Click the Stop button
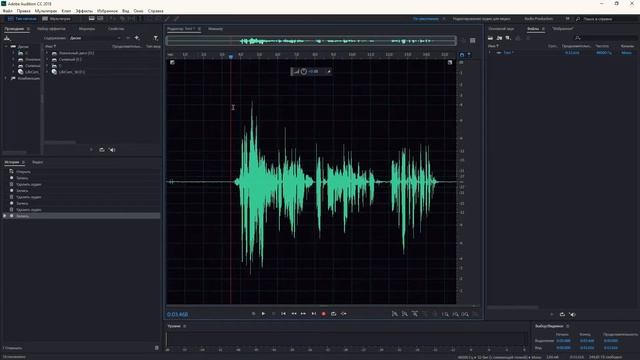 pos(253,314)
